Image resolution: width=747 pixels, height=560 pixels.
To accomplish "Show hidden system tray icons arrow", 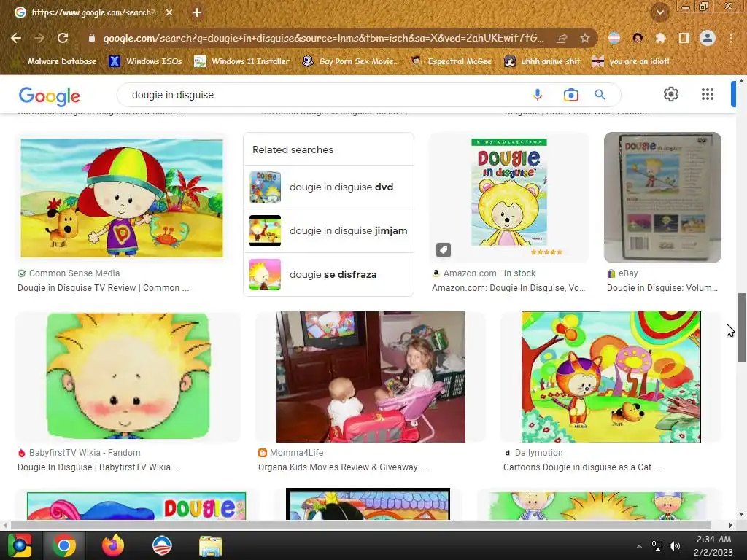I will (639, 546).
